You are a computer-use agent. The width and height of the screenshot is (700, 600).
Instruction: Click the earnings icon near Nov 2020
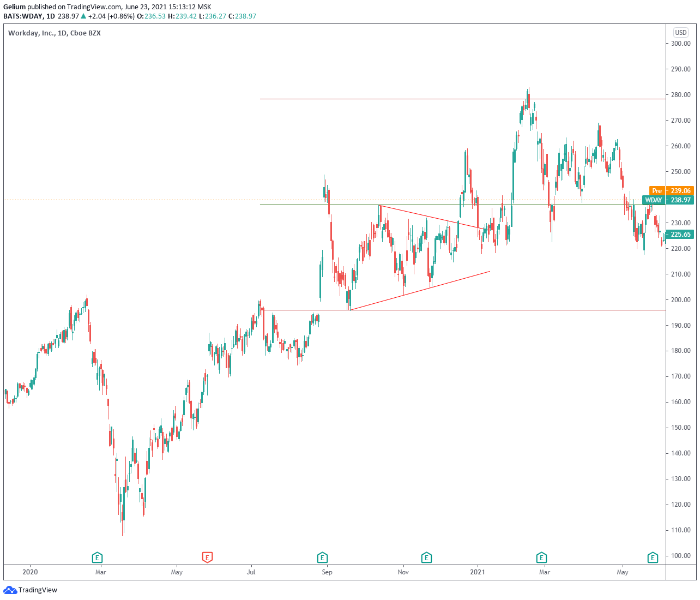pyautogui.click(x=426, y=557)
